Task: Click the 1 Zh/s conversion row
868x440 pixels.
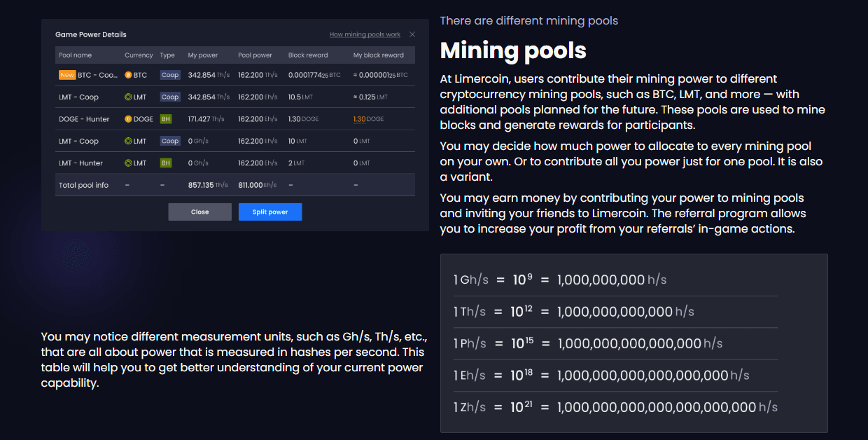Action: point(615,407)
